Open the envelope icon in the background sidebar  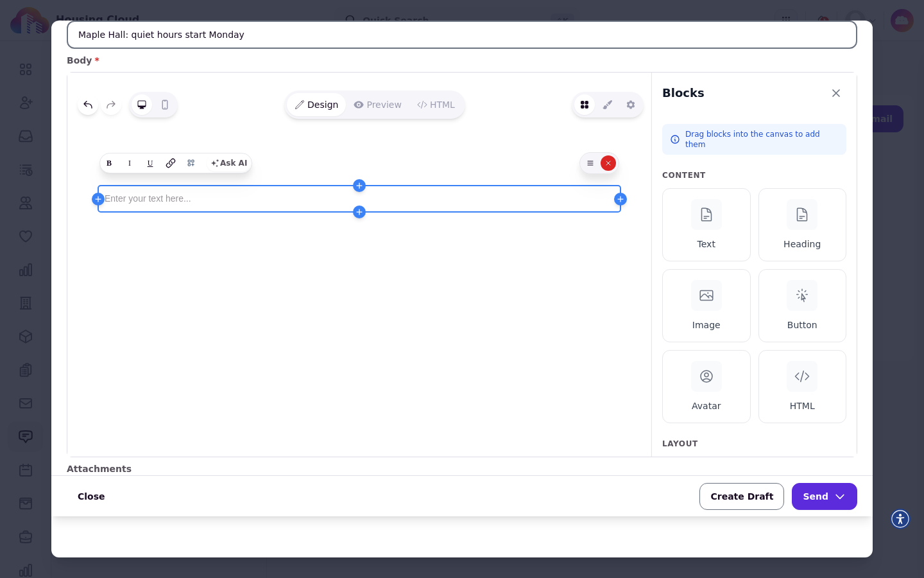point(26,403)
